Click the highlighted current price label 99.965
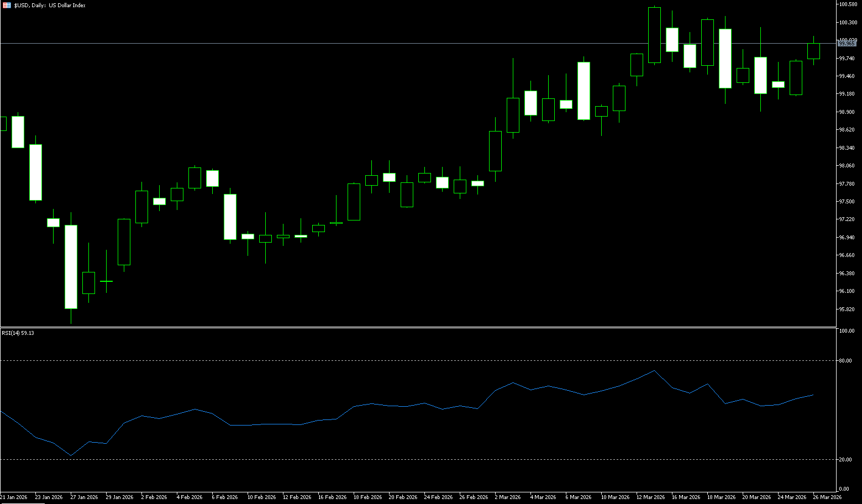The image size is (862, 504). 847,43
